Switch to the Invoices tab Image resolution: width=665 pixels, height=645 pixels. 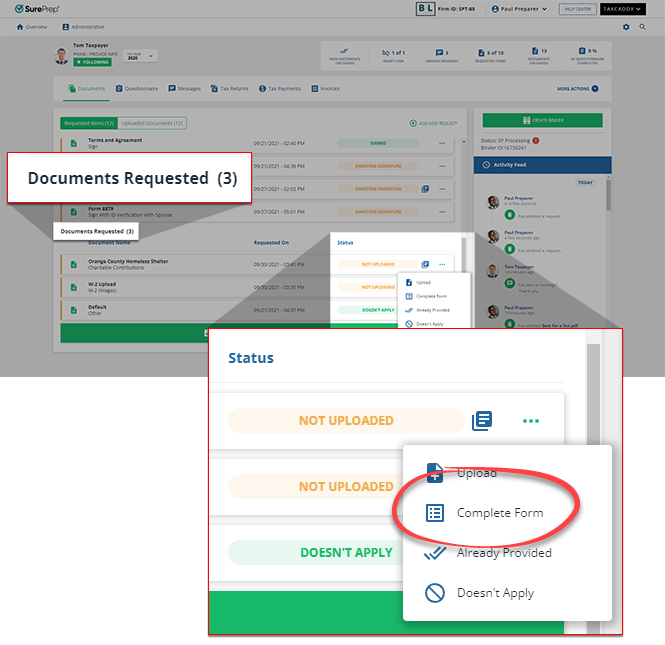325,89
